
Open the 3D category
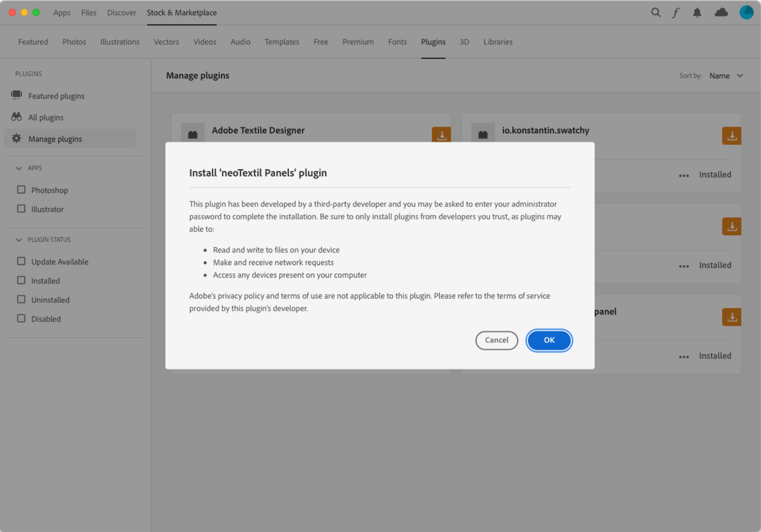[x=464, y=42]
